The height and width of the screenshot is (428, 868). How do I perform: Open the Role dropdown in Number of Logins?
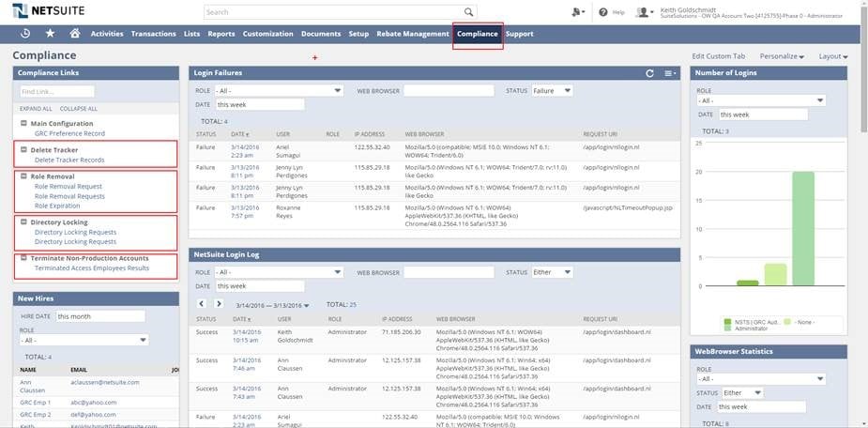click(761, 100)
